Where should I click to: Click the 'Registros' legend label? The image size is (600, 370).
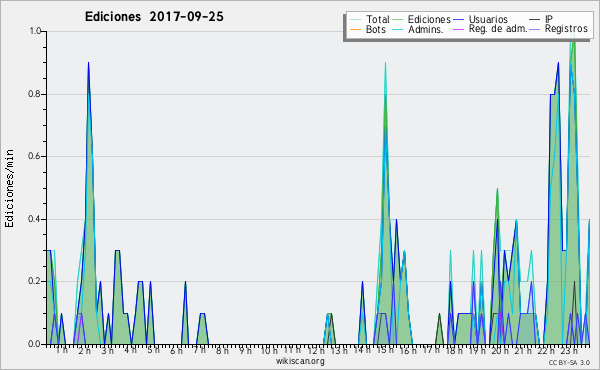click(566, 29)
